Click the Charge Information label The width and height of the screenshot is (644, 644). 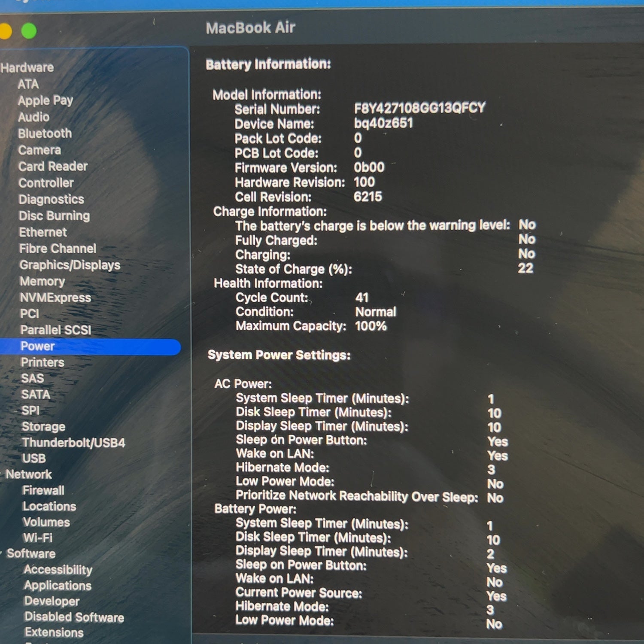tap(270, 212)
